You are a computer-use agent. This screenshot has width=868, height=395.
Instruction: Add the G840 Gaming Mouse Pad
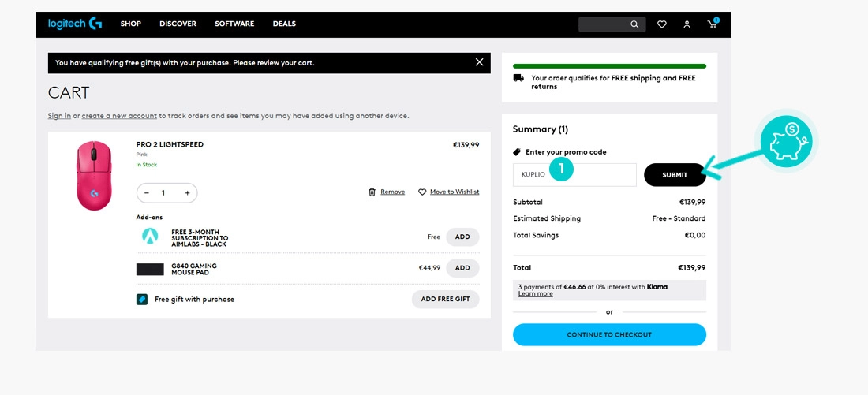[462, 268]
